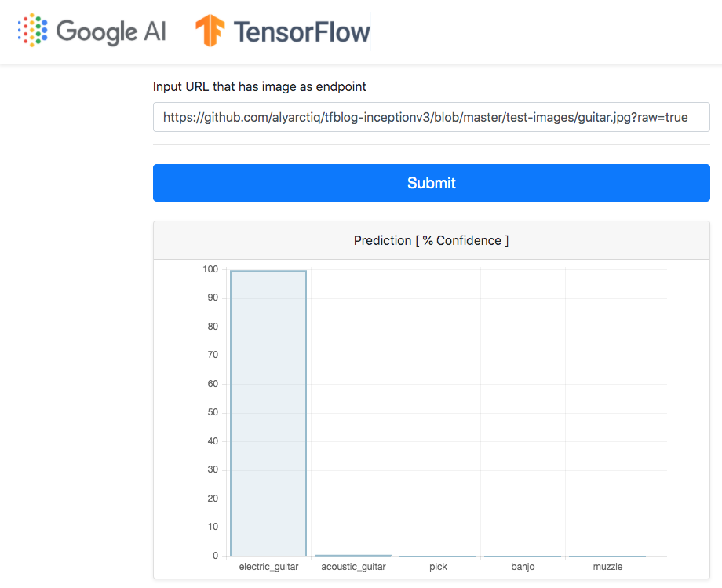Viewport: 722px width, 588px height.
Task: Click the 20 tick on the y-axis
Action: (x=212, y=499)
